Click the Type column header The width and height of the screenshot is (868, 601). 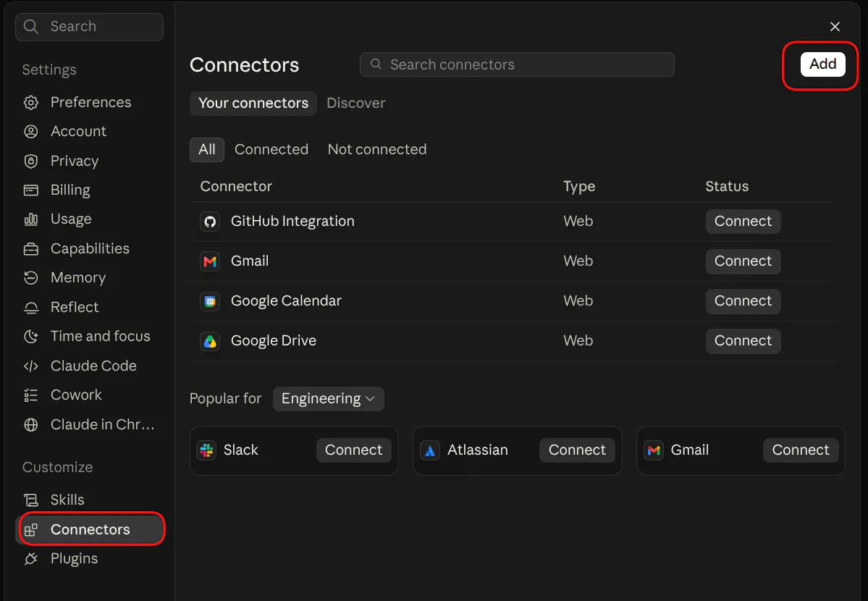coord(579,187)
